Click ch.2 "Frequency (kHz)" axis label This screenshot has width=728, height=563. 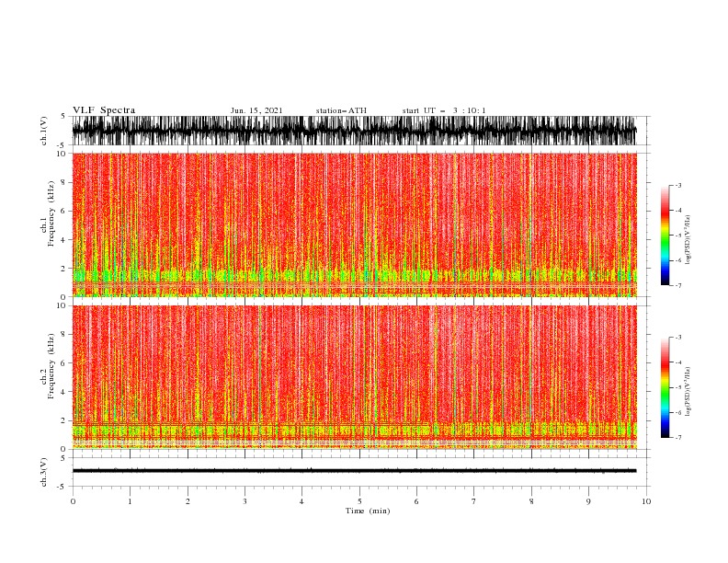pyautogui.click(x=51, y=366)
